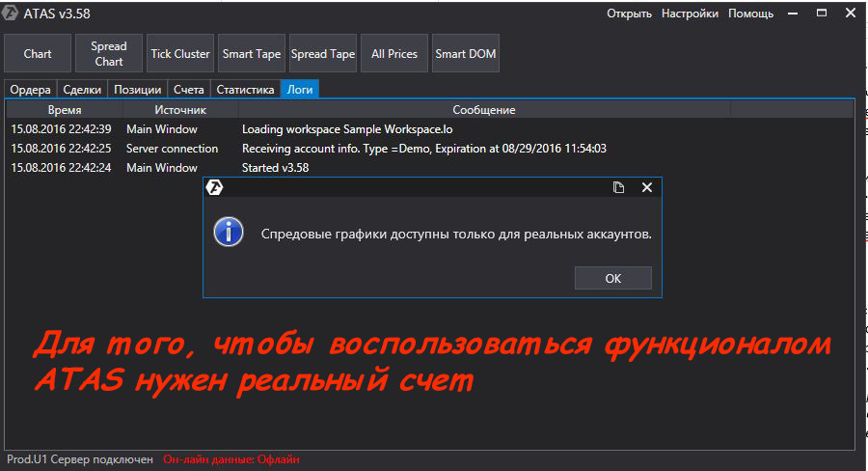
Task: Click timestamp 15.08.2016 22:42:25
Action: pos(61,149)
